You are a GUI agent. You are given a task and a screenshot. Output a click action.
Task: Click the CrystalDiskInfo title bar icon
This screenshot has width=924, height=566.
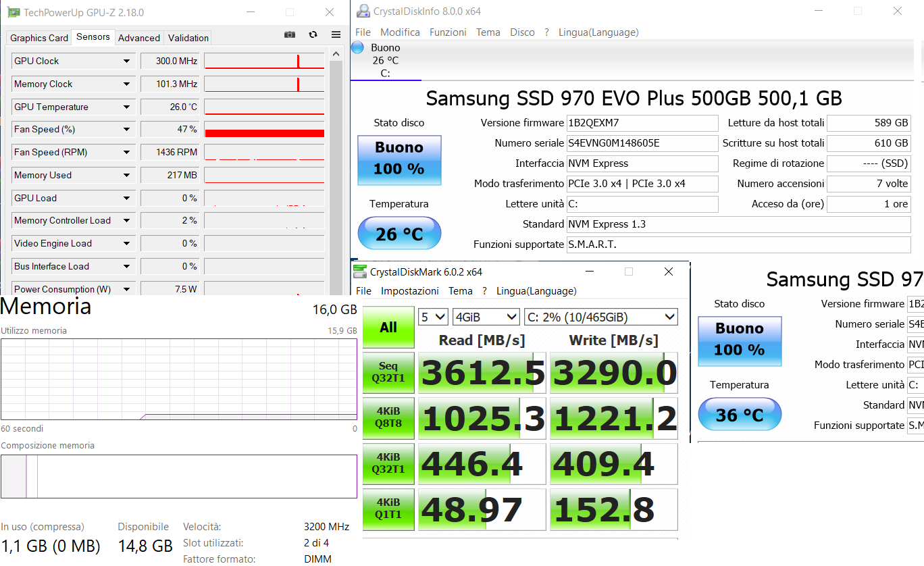363,11
